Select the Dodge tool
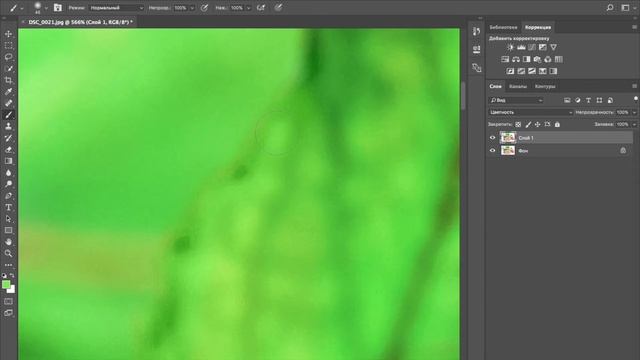The image size is (640, 360). coord(8,184)
